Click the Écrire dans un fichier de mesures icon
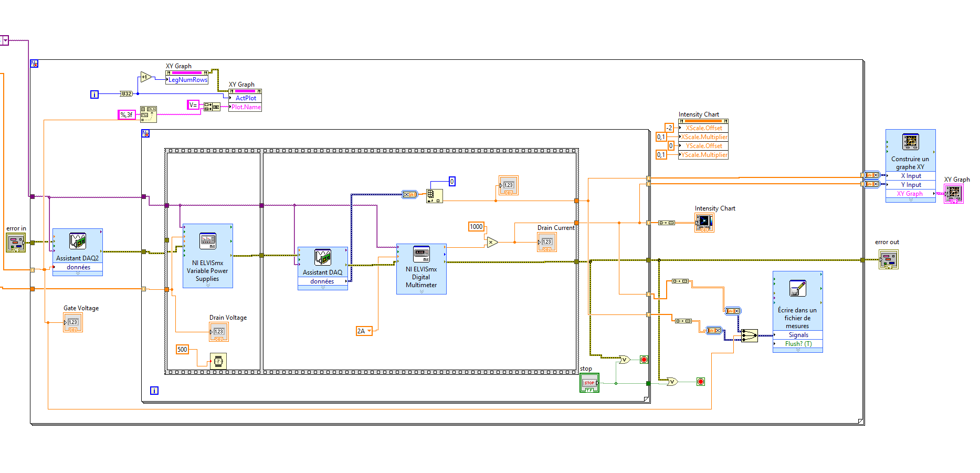 tap(797, 288)
